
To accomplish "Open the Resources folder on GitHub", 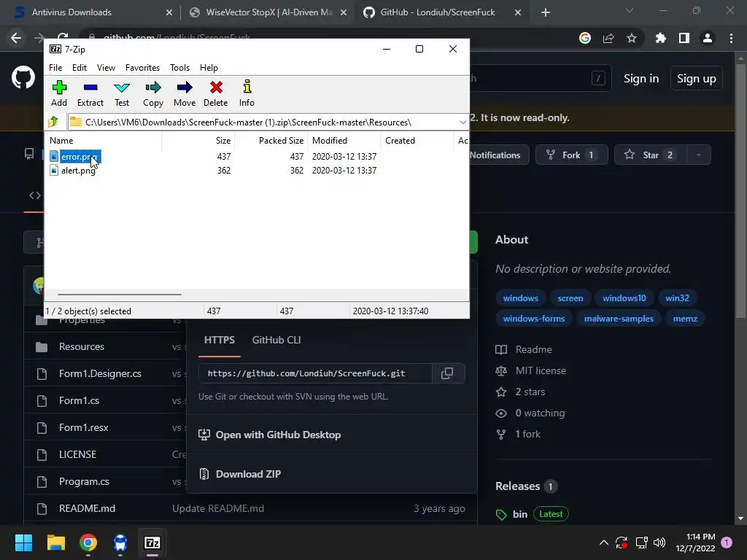I will (x=82, y=346).
